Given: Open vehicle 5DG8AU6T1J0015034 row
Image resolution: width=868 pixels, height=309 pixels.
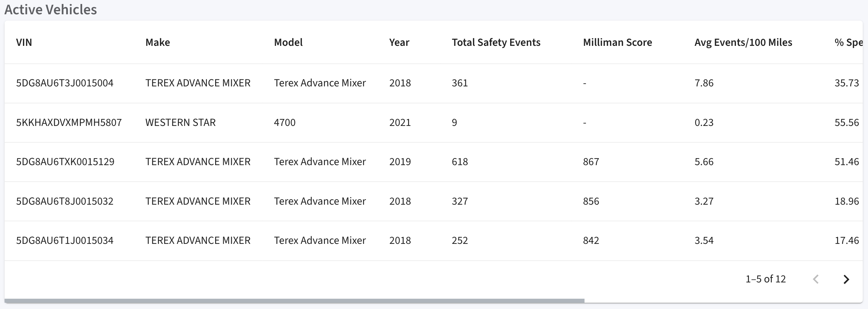Looking at the screenshot, I should (433, 241).
